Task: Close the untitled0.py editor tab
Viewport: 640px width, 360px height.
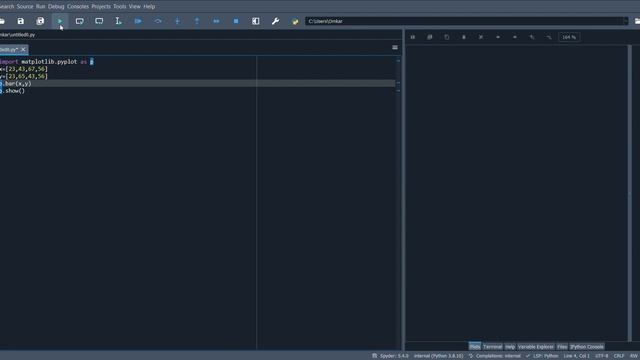Action: click(23, 49)
